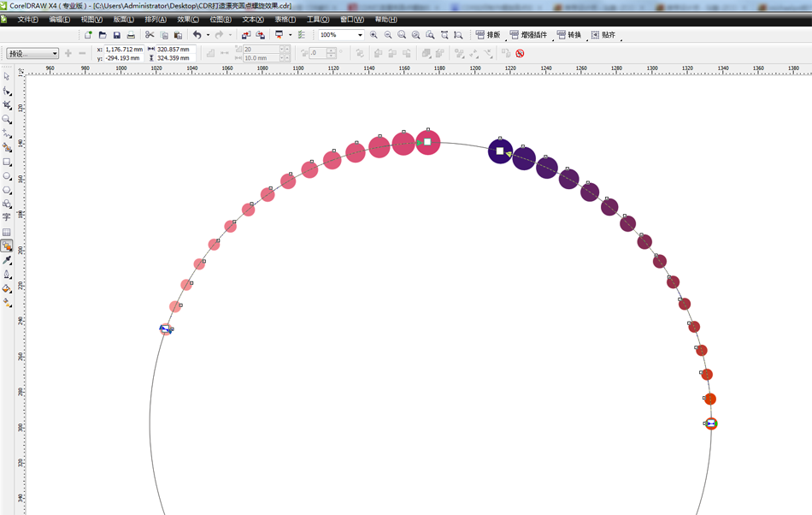The height and width of the screenshot is (515, 812).
Task: Select the Text tool (字)
Action: tap(7, 218)
